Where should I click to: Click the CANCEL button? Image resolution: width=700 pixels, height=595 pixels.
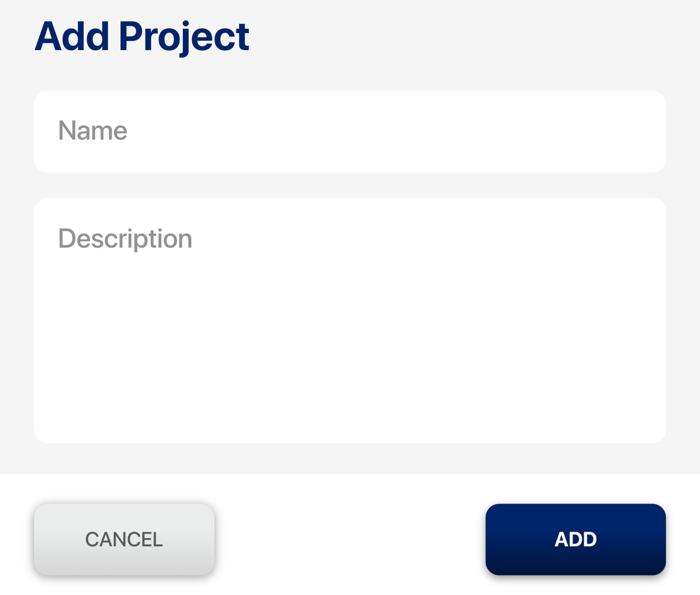pos(124,540)
